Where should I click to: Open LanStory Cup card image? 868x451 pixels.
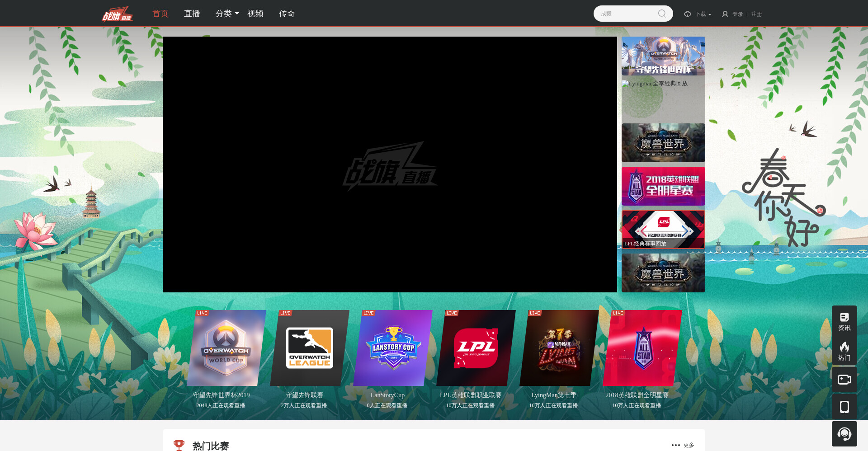click(393, 348)
